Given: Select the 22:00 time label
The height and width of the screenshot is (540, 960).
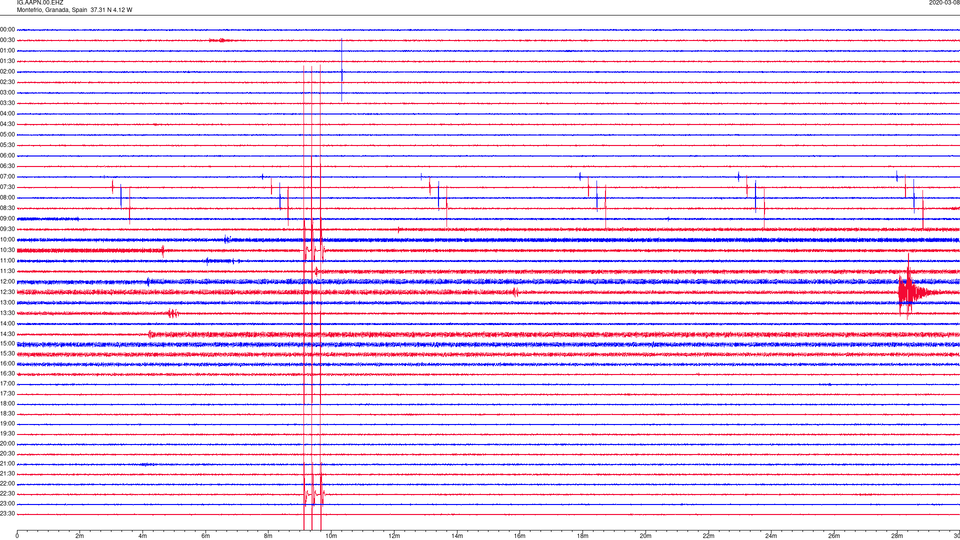Looking at the screenshot, I should pyautogui.click(x=7, y=484).
